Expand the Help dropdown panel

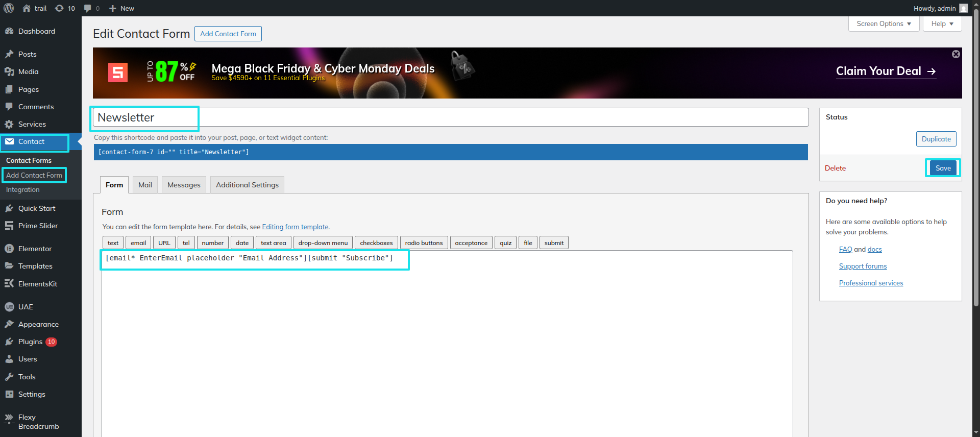pos(942,24)
